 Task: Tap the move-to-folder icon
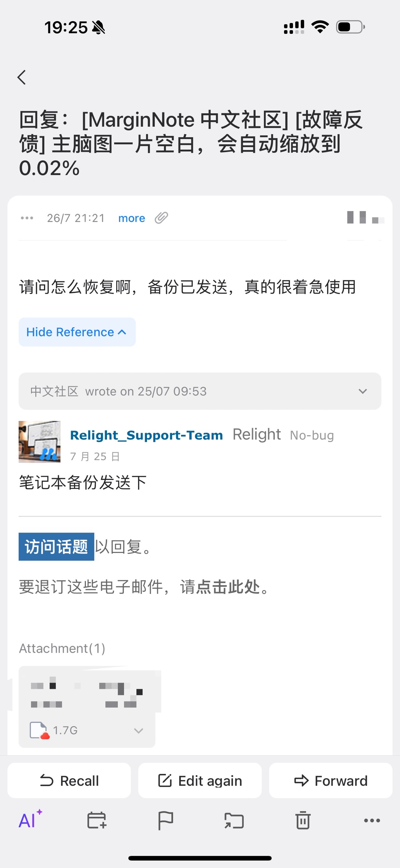click(234, 820)
